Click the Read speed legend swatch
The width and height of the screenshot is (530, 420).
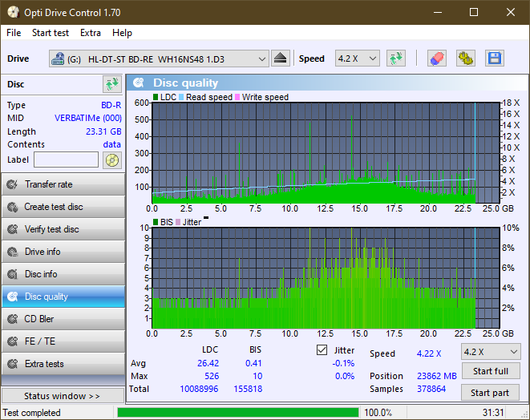(181, 97)
